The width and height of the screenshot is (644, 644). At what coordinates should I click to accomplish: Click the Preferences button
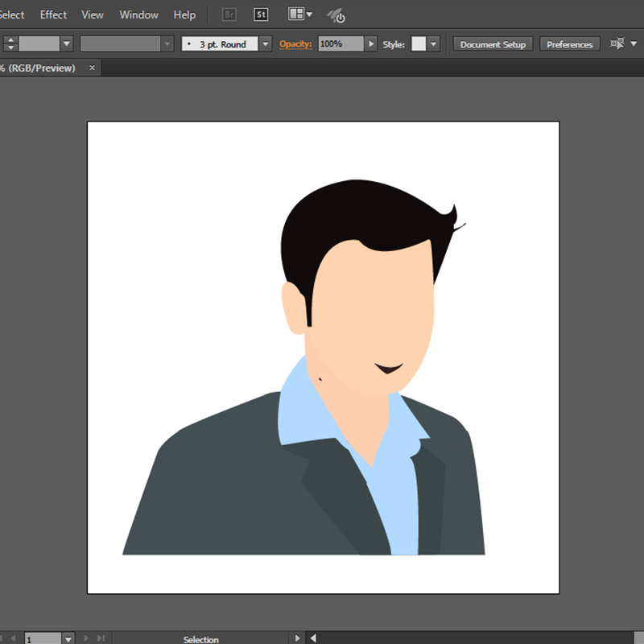pos(569,44)
